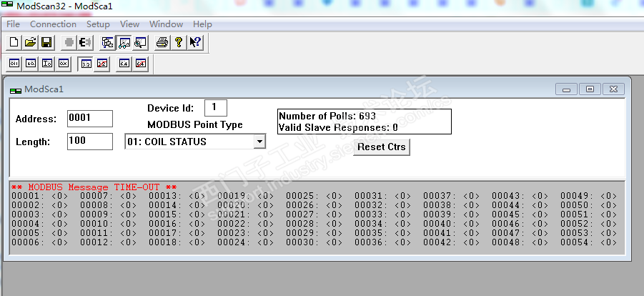Select the coil entry 00024: <0>
The width and height of the screenshot is (644, 296).
click(x=245, y=242)
